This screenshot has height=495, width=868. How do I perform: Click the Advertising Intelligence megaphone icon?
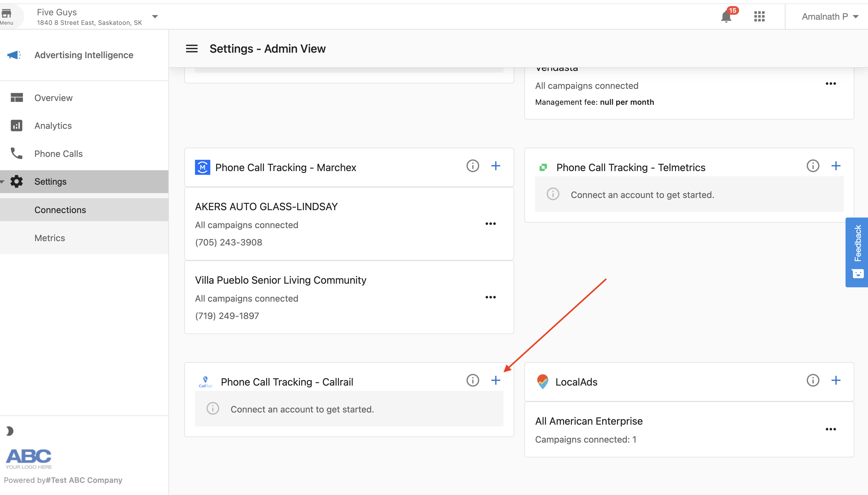pos(14,55)
